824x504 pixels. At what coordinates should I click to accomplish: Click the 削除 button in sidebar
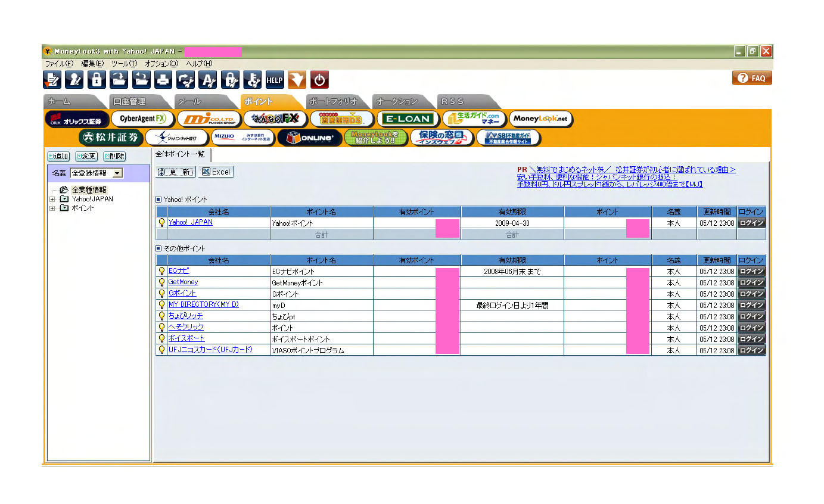114,157
